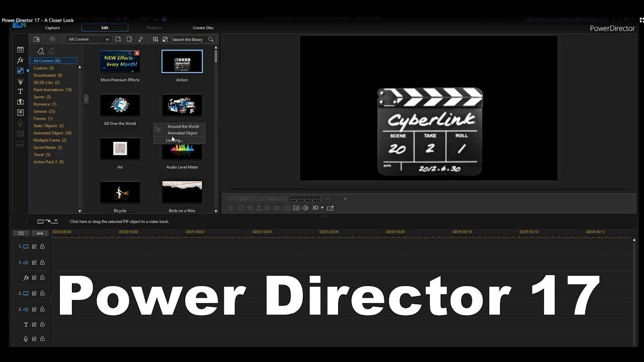The width and height of the screenshot is (644, 362).
Task: Click the fit timeline to window icon
Action: [40, 233]
